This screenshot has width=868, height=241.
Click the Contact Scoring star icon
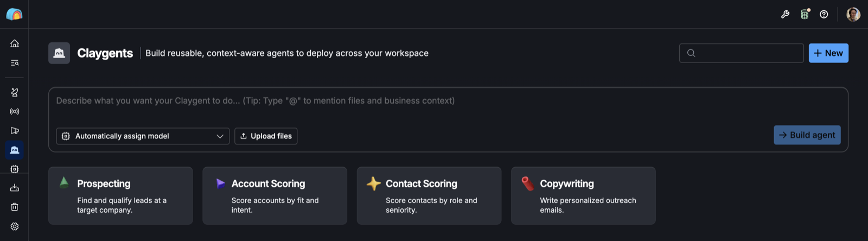coord(374,183)
